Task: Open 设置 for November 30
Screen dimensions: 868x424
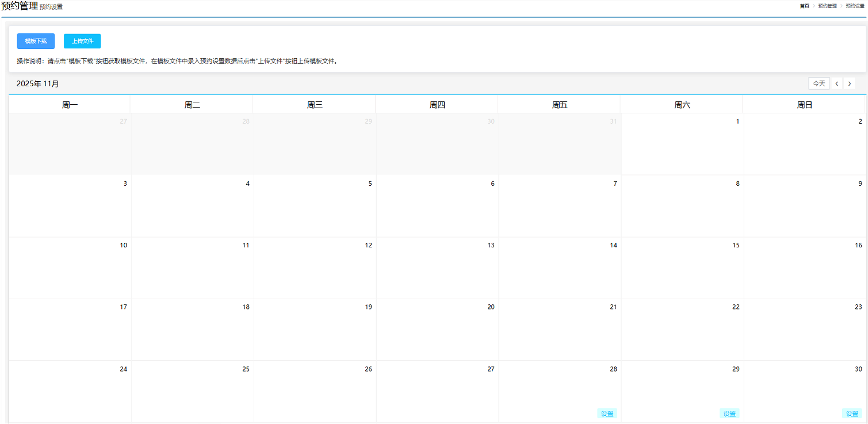Action: point(852,414)
